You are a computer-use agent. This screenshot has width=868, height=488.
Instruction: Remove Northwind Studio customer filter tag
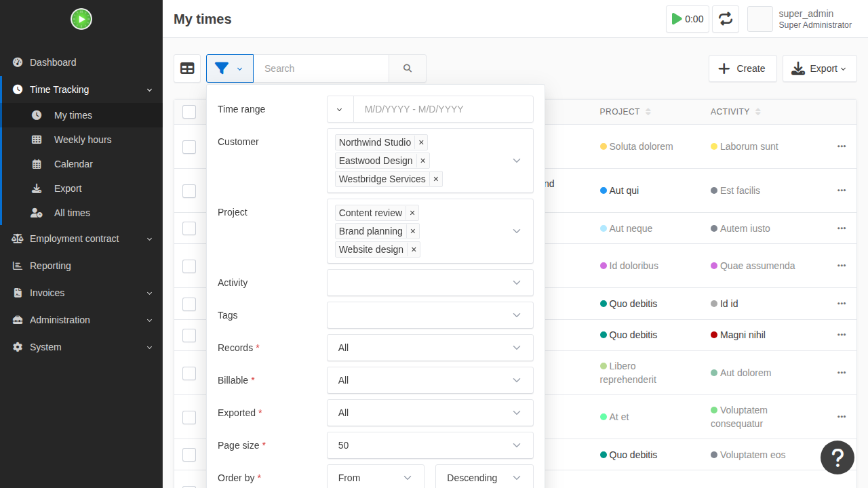coord(421,142)
